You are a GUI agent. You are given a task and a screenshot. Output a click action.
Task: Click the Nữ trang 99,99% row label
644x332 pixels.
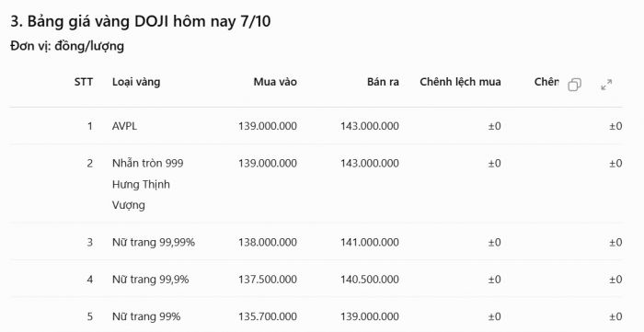tap(154, 243)
